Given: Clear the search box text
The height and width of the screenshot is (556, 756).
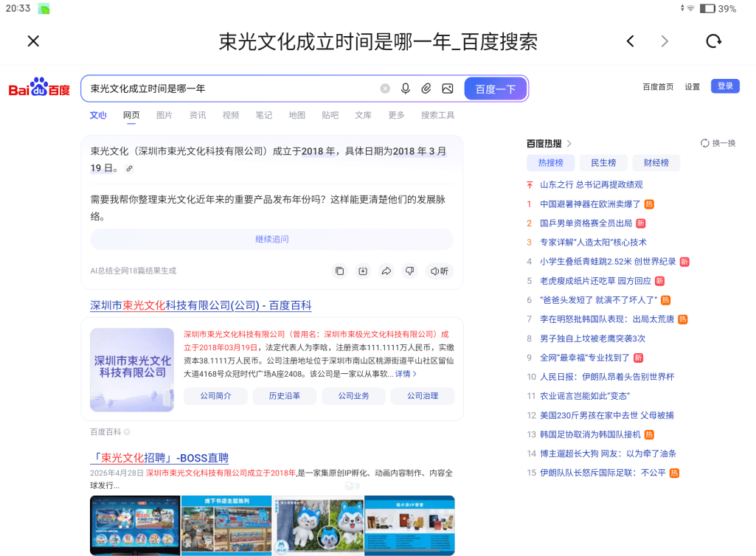Looking at the screenshot, I should point(385,88).
